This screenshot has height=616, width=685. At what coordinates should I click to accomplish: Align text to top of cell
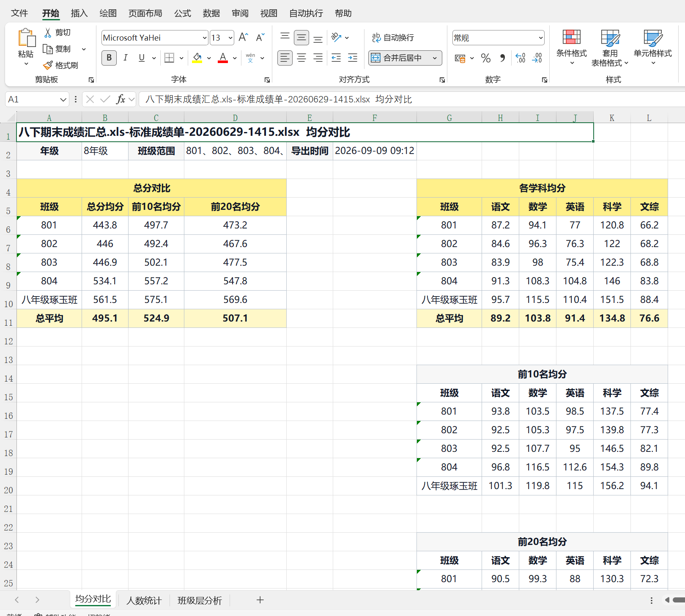(285, 37)
